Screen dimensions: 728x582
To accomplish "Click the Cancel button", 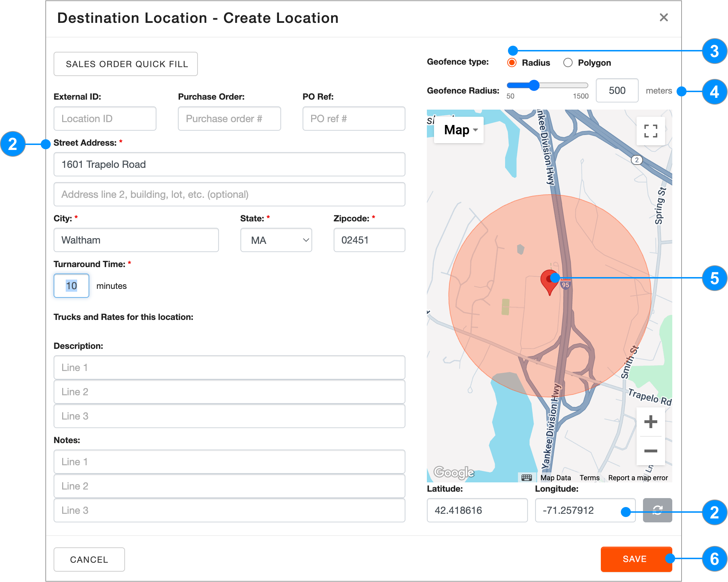I will pos(89,560).
